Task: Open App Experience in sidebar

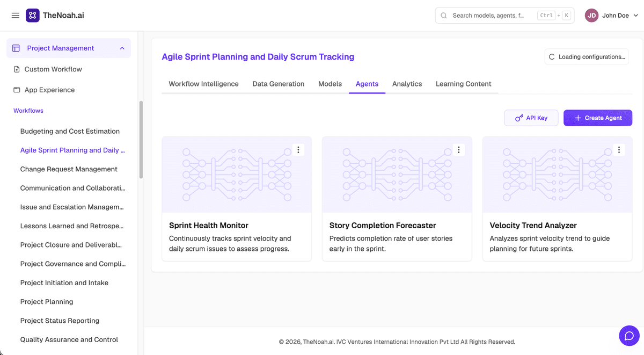Action: pyautogui.click(x=49, y=90)
